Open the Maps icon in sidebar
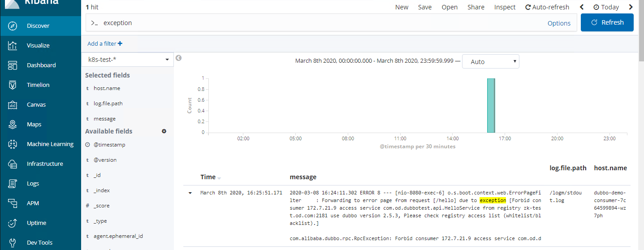644x250 pixels. click(13, 125)
